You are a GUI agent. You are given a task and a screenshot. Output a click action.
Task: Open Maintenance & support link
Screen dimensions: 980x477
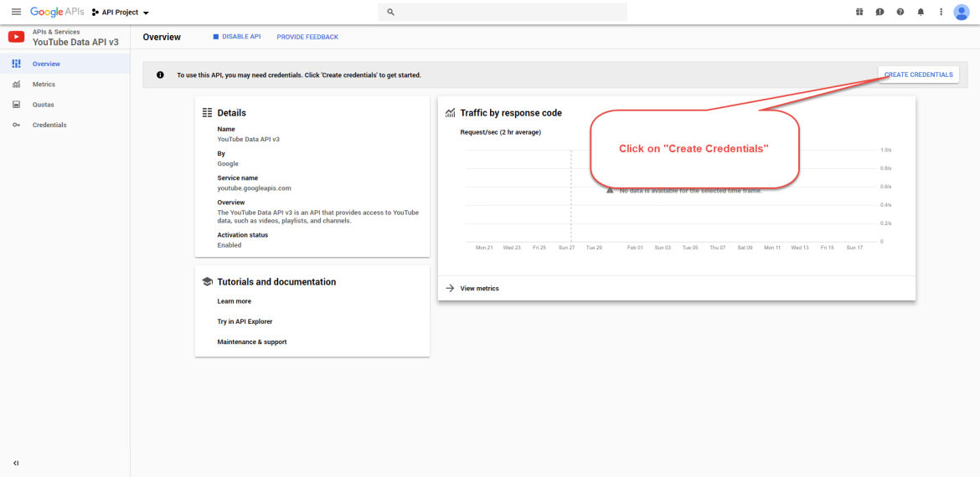point(252,342)
